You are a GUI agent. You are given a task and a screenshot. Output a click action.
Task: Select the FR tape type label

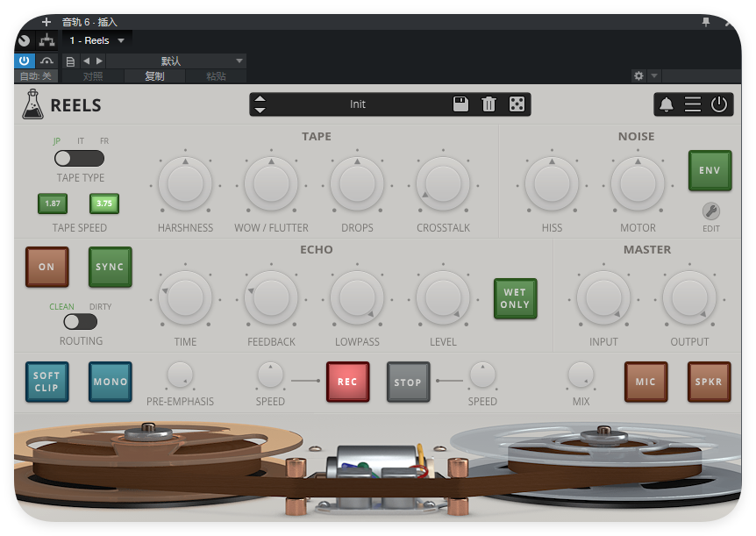(104, 141)
